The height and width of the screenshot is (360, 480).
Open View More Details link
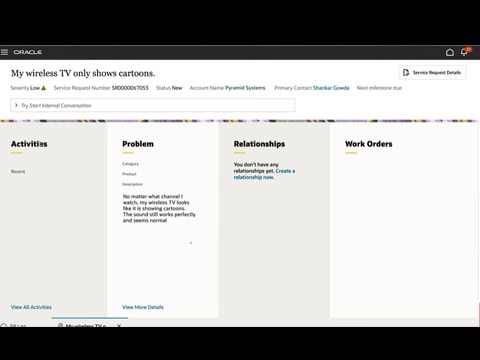pyautogui.click(x=143, y=307)
